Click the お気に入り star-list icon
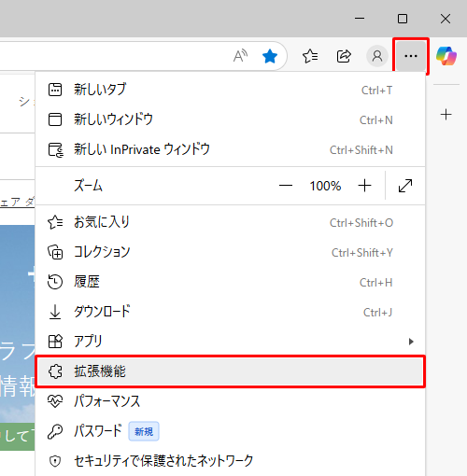This screenshot has height=476, width=467. [55, 222]
